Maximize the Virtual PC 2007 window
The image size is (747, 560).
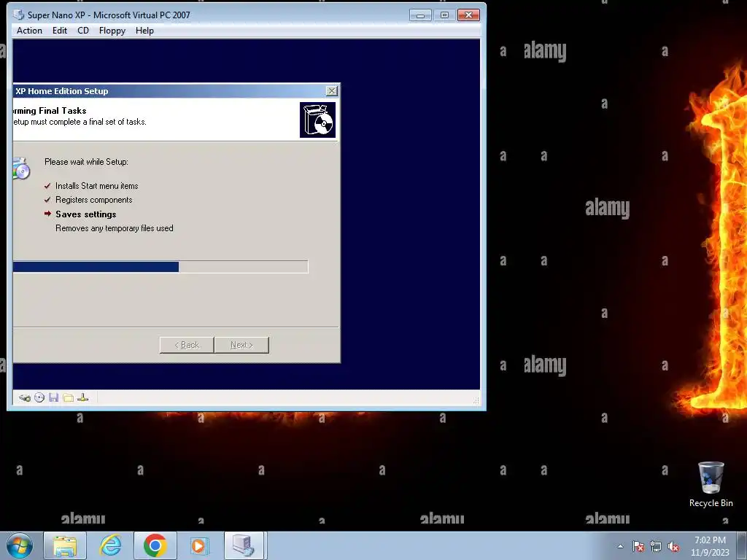[444, 15]
